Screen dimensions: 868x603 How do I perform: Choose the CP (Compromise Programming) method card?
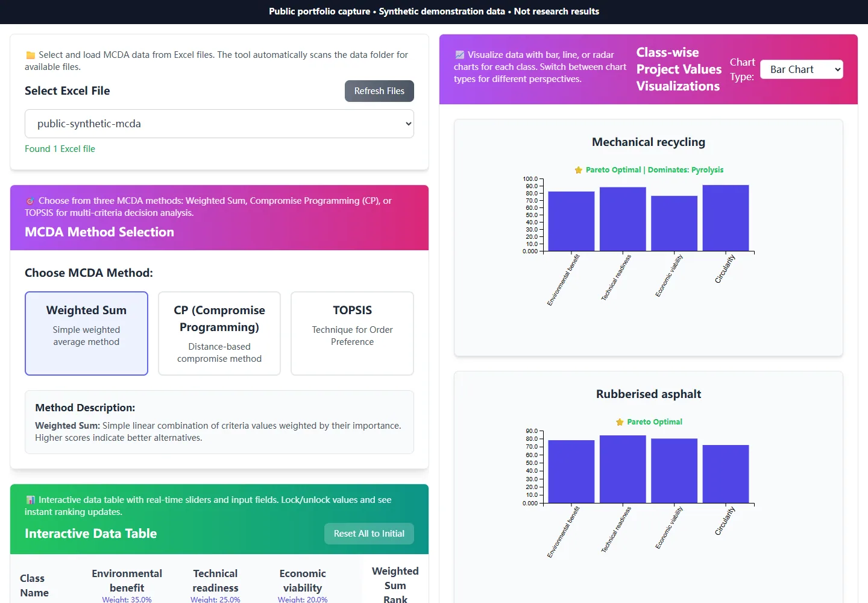click(219, 333)
